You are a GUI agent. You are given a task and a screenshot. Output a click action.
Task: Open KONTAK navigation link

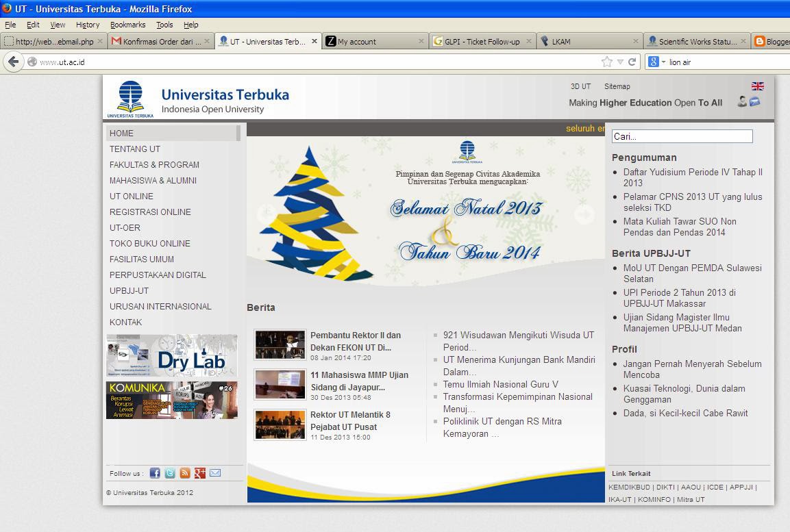point(126,322)
